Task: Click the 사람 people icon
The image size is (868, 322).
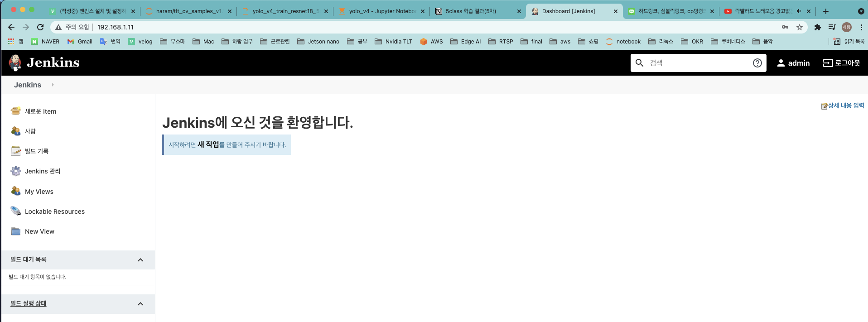Action: click(16, 131)
